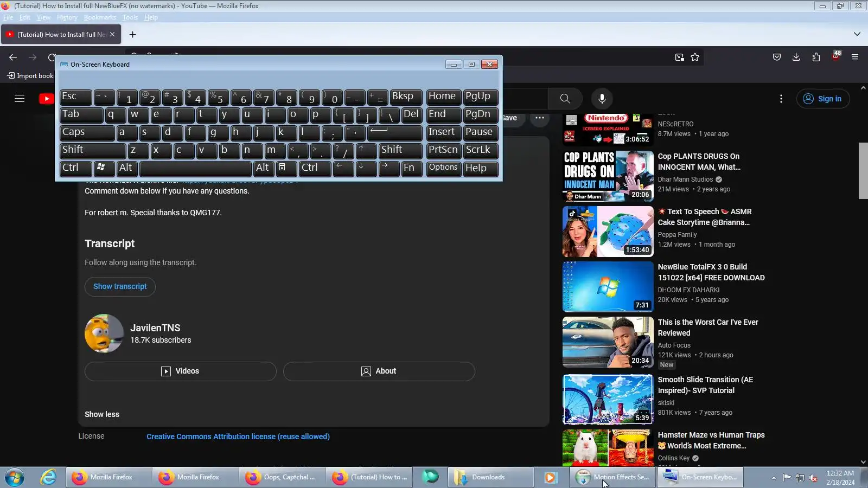This screenshot has width=868, height=488.
Task: Open more actions ellipsis under the video
Action: (539, 118)
